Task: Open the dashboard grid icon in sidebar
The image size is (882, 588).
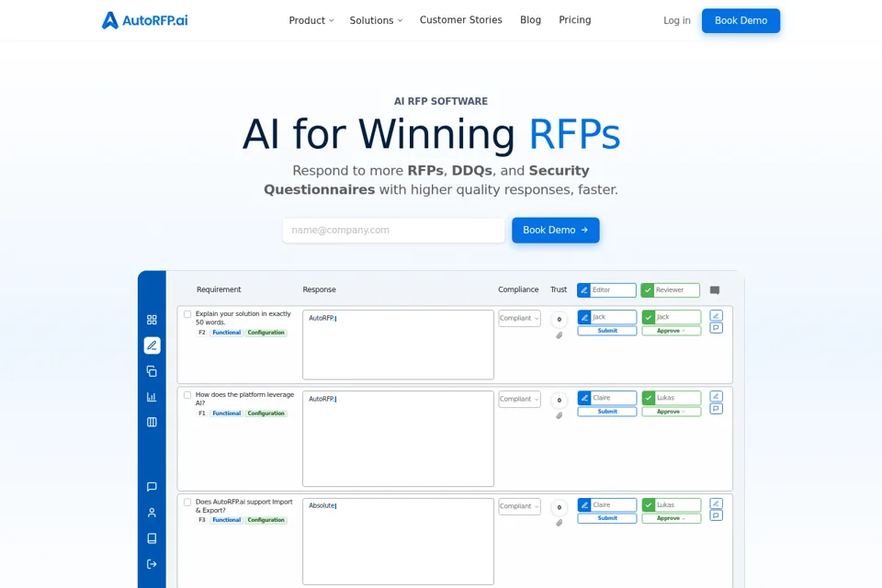Action: pyautogui.click(x=152, y=320)
